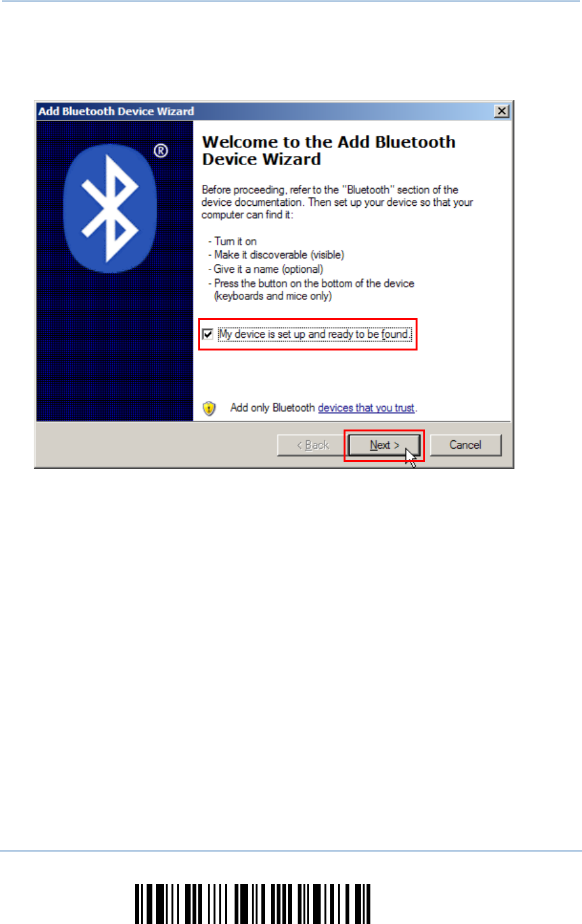Viewport: 582px width, 924px height.
Task: Click the yellow security shield icon
Action: pyautogui.click(x=209, y=408)
